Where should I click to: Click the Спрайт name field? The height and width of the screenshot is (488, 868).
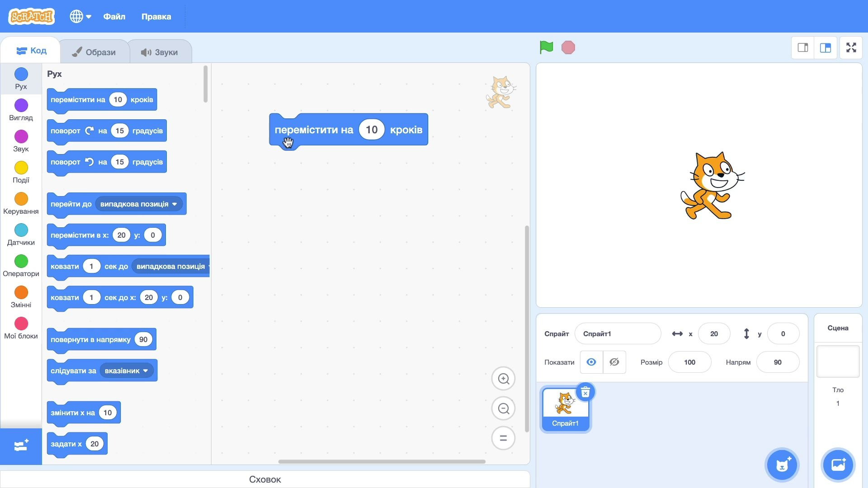pyautogui.click(x=618, y=334)
